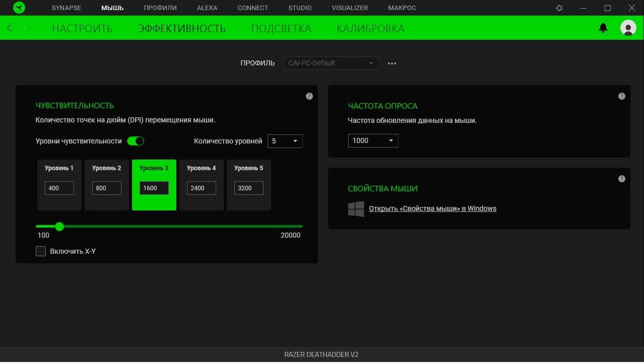Toggle the Уровни чувствительности switch
The image size is (644, 364).
tap(136, 141)
